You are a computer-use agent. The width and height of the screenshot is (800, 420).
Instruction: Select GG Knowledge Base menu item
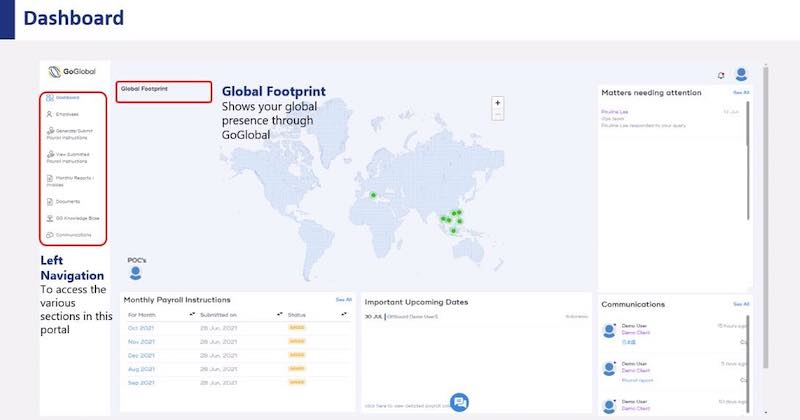tap(73, 218)
